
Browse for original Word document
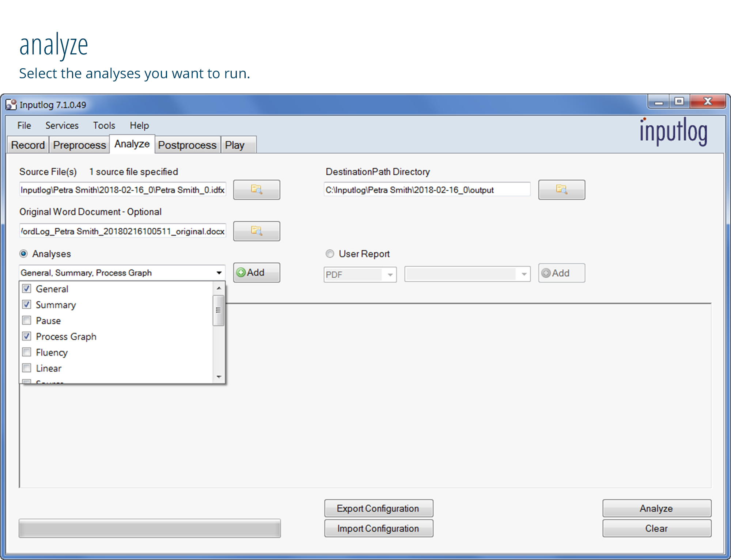257,231
